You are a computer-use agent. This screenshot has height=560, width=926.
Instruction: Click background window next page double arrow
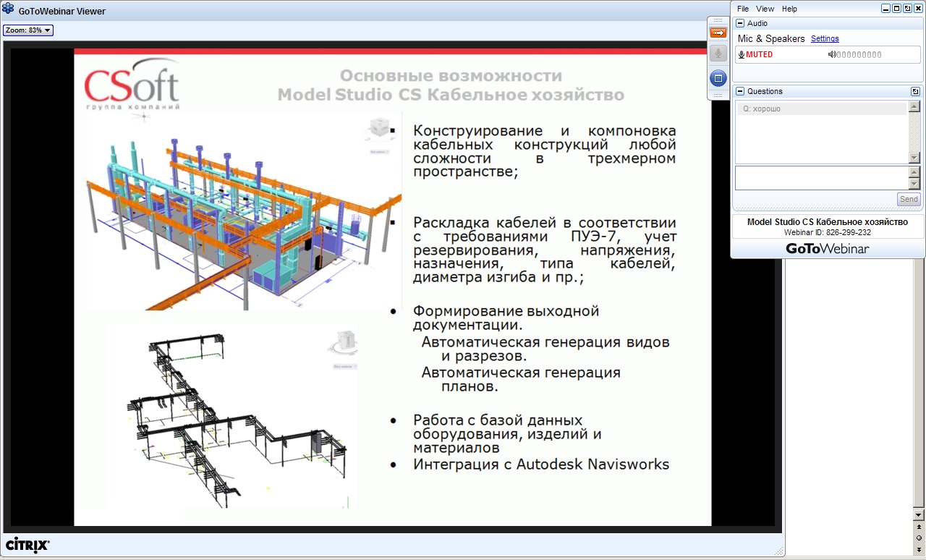pyautogui.click(x=919, y=548)
